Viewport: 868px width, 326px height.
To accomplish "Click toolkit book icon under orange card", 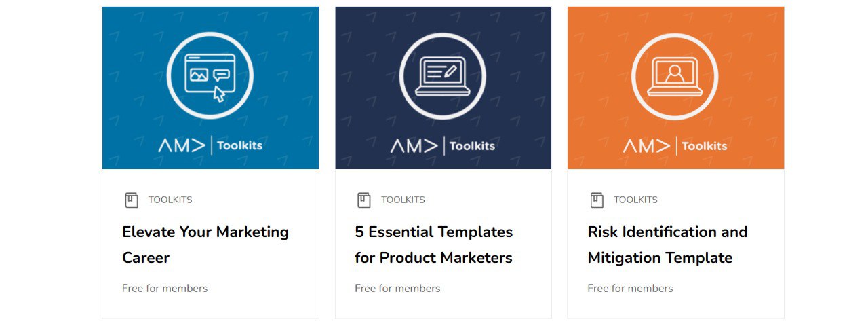I will point(597,200).
